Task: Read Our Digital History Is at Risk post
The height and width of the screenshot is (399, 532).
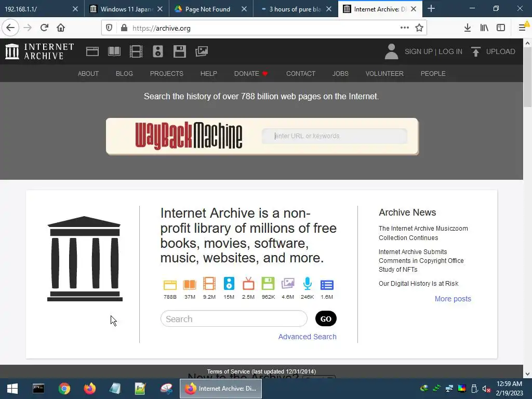Action: [x=418, y=284]
